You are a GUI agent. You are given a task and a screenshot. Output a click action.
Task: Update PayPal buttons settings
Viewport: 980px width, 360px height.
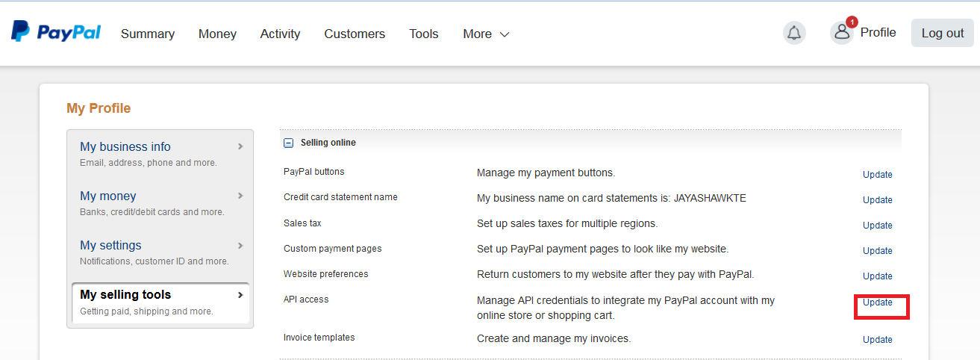pyautogui.click(x=877, y=175)
